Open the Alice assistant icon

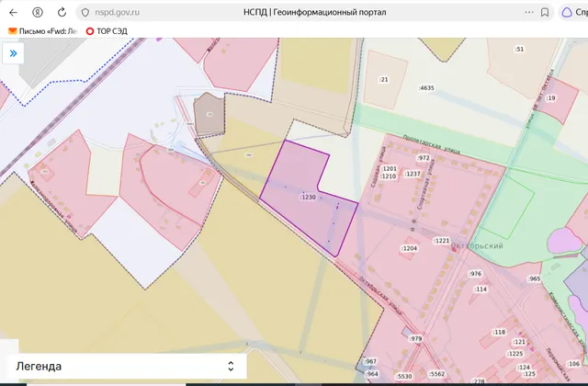pyautogui.click(x=567, y=12)
